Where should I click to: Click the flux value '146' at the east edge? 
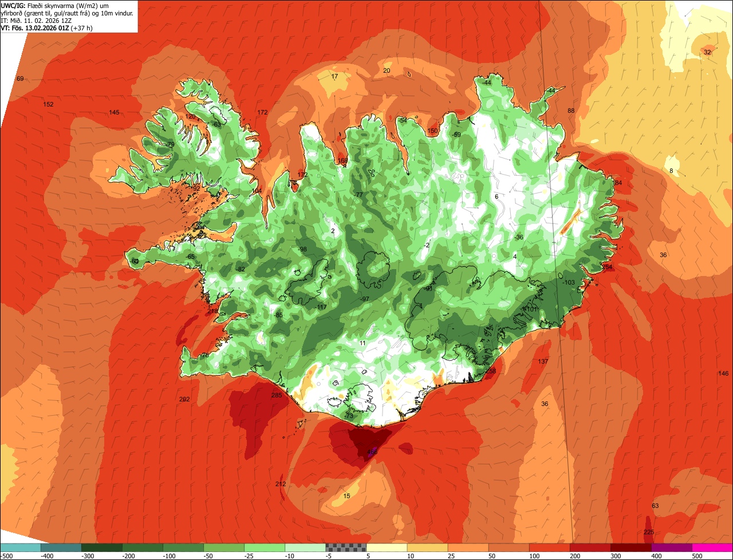[x=723, y=373]
